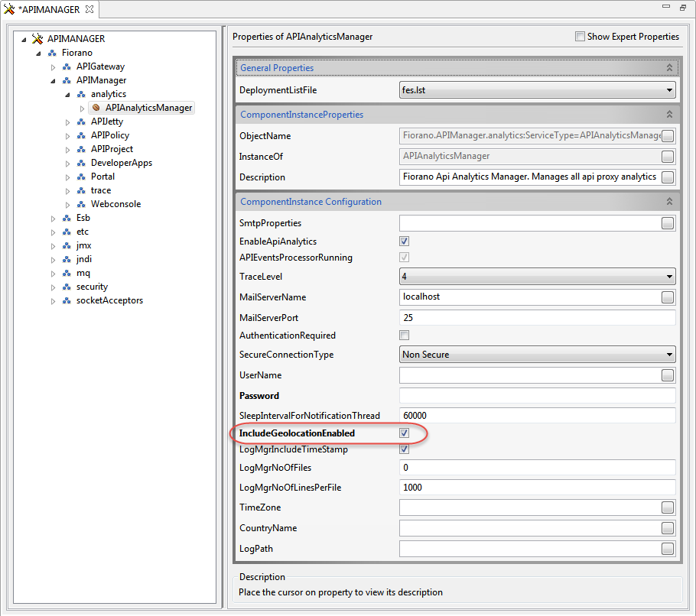696x616 pixels.
Task: Expand the Esb tree node
Action: click(54, 219)
